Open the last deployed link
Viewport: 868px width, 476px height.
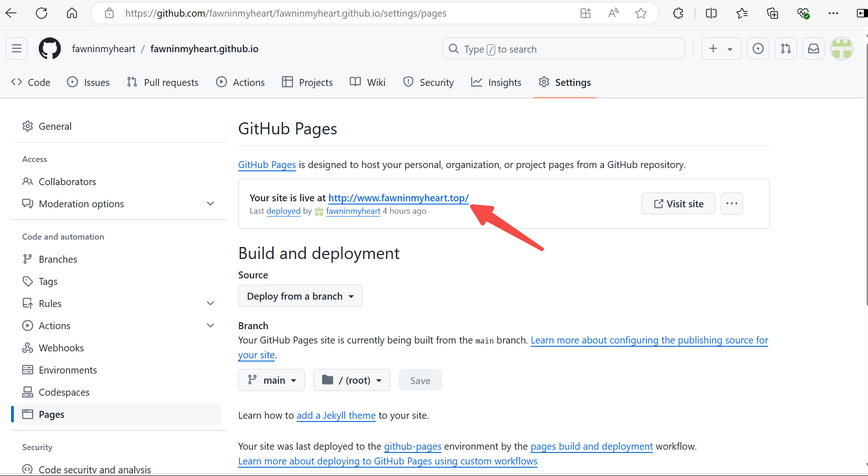(283, 211)
